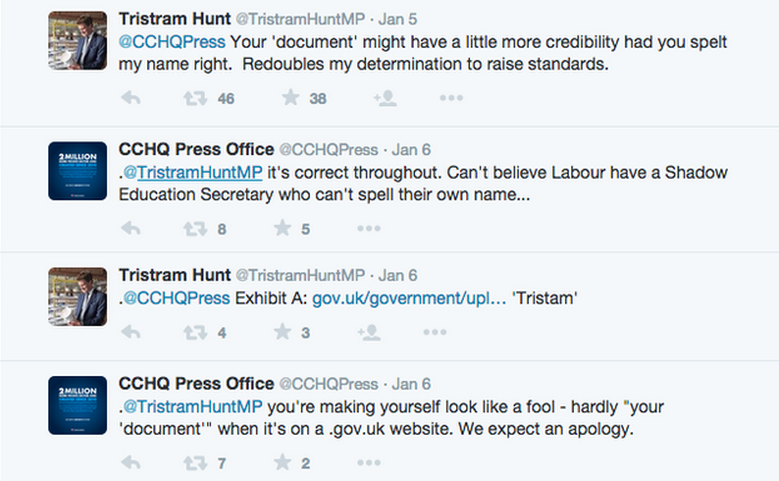Retweet the 'Exhibit A' tweet

195,332
